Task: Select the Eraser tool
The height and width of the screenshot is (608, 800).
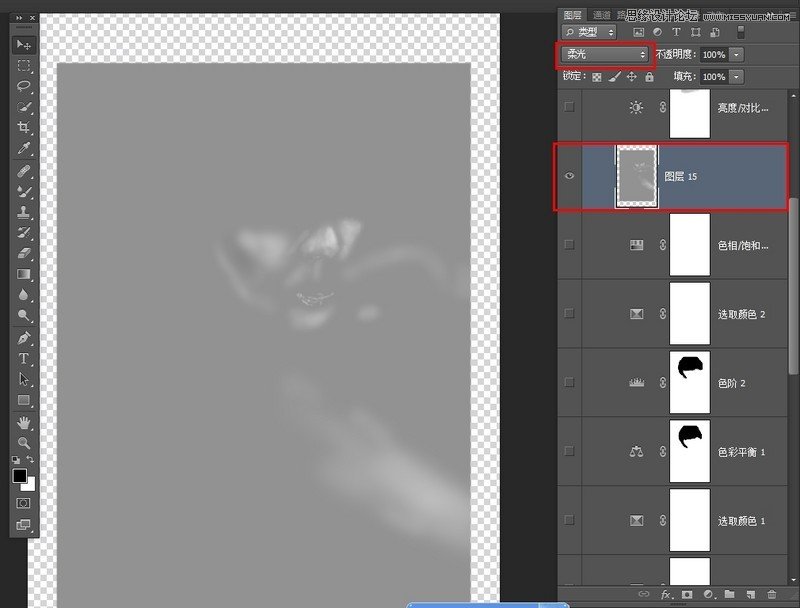Action: click(23, 253)
